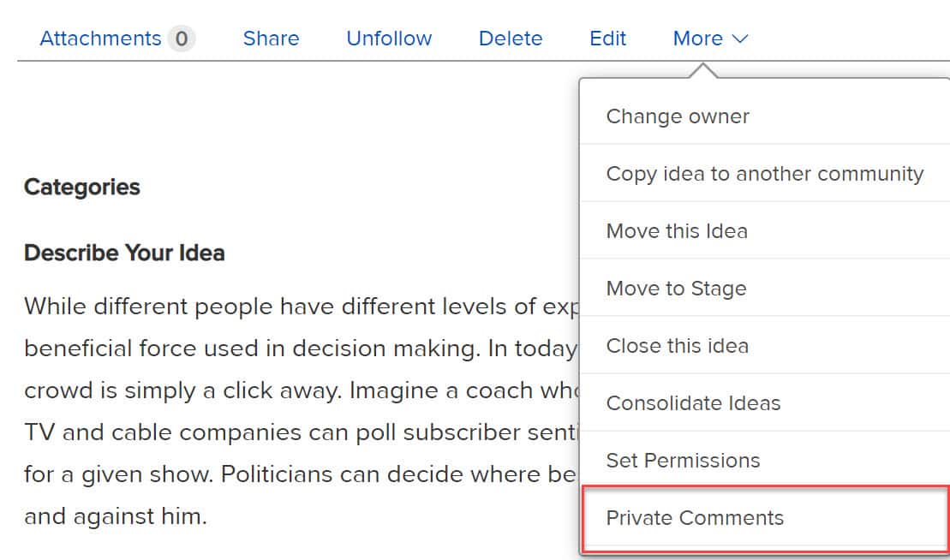Click the chevron next to More
Viewport: 950px width, 560px height.
pos(741,39)
